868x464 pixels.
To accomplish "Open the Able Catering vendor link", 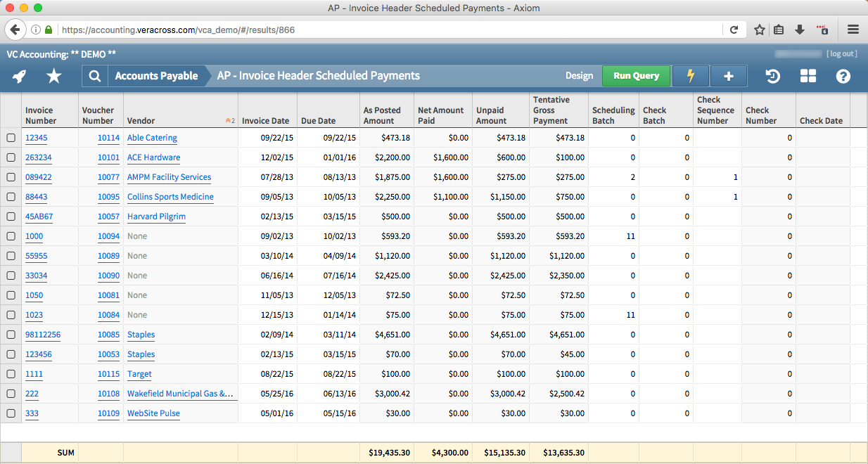I will [x=152, y=138].
